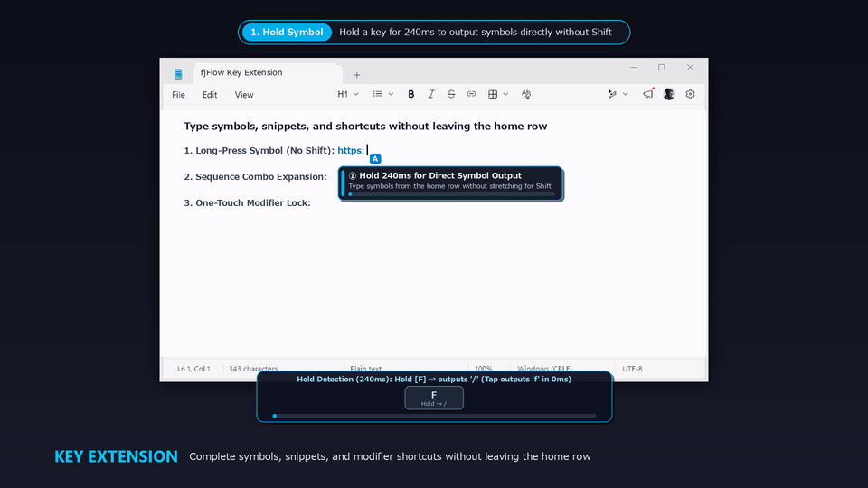Image resolution: width=868 pixels, height=488 pixels.
Task: Click the '1. Hold Symbol' pill button
Action: coord(287,33)
